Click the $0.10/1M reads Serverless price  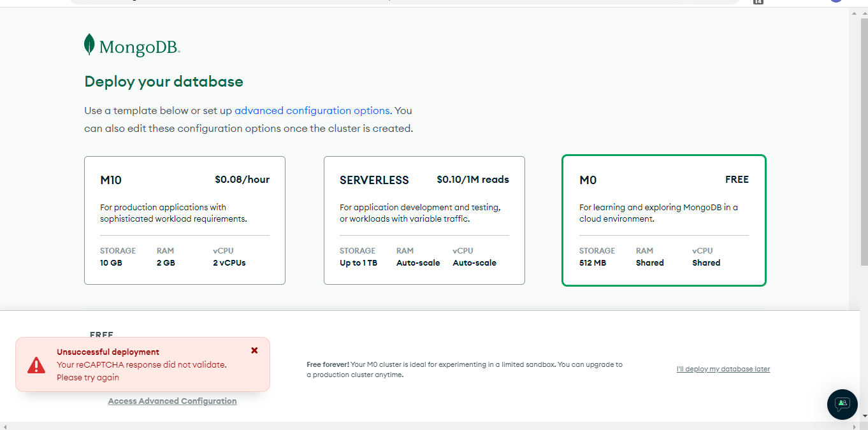(472, 180)
